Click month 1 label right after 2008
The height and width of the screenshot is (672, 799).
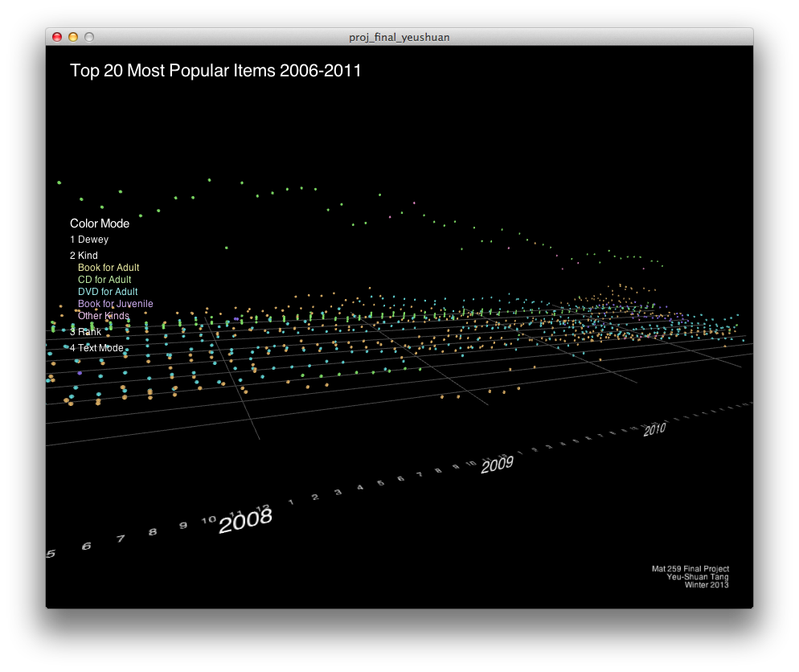pyautogui.click(x=291, y=502)
